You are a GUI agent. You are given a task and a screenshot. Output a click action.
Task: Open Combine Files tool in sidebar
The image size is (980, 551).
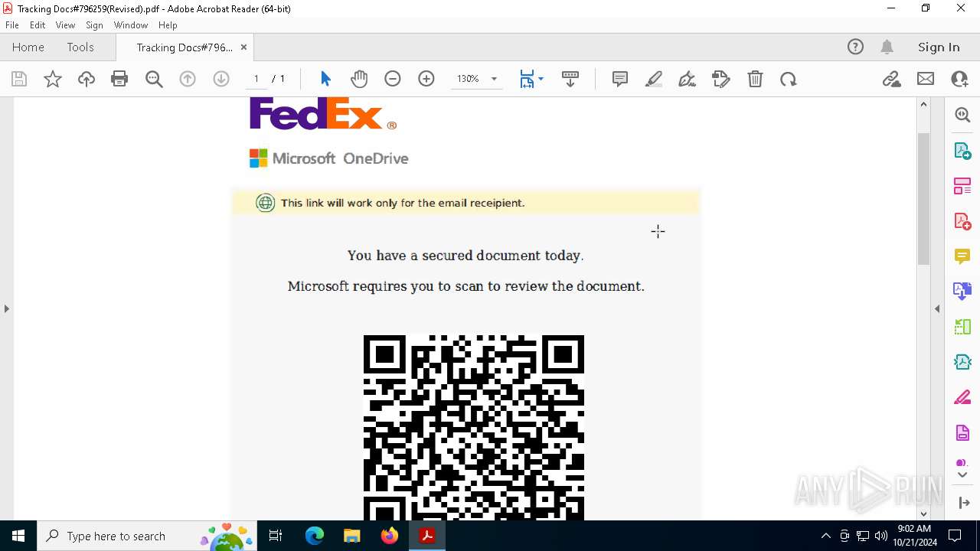pyautogui.click(x=962, y=292)
